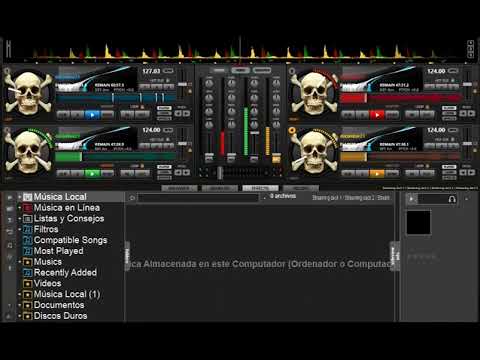Click the button left of the blue play button

[x=77, y=115]
